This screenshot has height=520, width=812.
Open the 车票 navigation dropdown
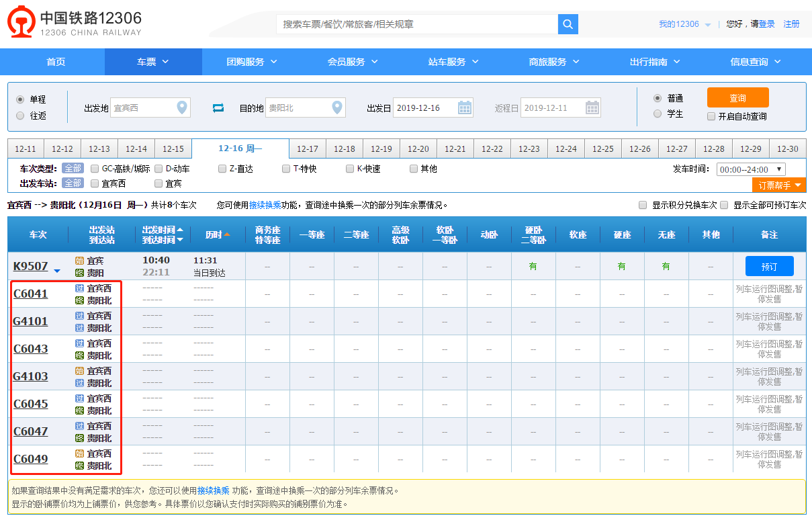pos(153,62)
